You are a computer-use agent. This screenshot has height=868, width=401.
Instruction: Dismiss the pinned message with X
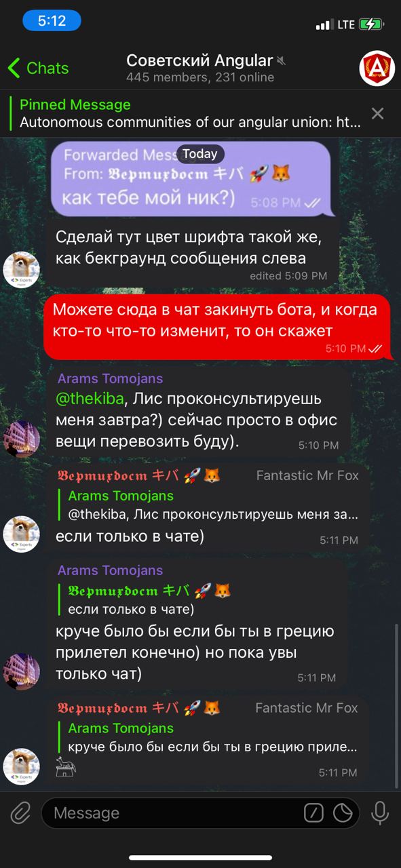coord(377,113)
